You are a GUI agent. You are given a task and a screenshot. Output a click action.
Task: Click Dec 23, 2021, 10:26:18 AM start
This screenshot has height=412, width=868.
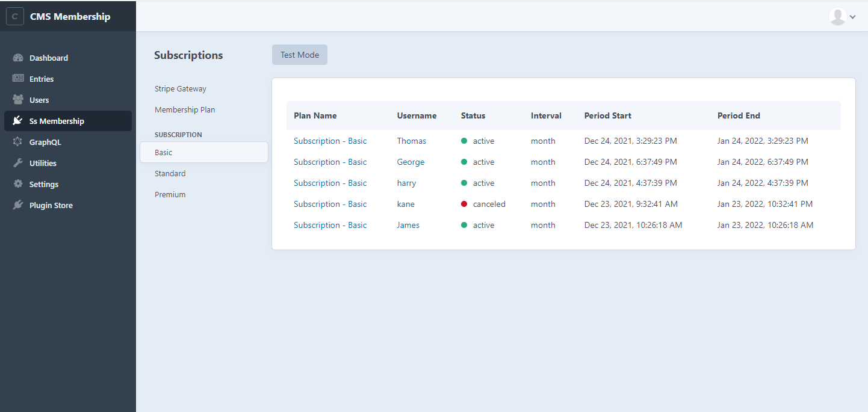coord(633,225)
